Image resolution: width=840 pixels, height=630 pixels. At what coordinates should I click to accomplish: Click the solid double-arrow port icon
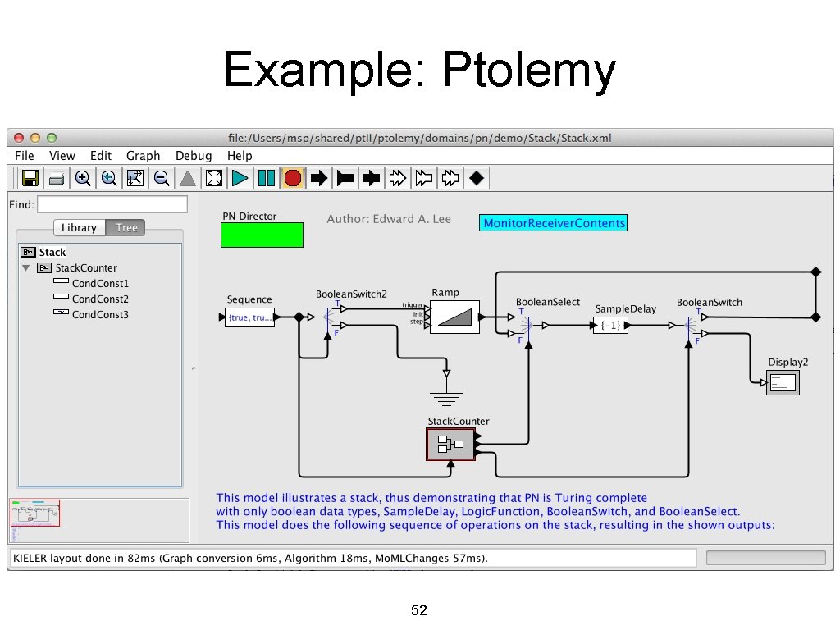(372, 178)
